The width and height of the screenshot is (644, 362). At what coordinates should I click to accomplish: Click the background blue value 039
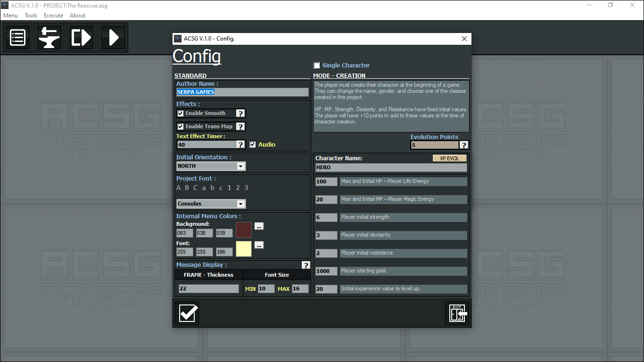pos(224,233)
